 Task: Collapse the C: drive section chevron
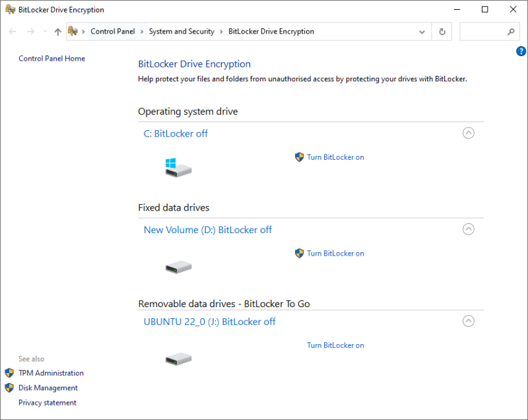pos(468,133)
